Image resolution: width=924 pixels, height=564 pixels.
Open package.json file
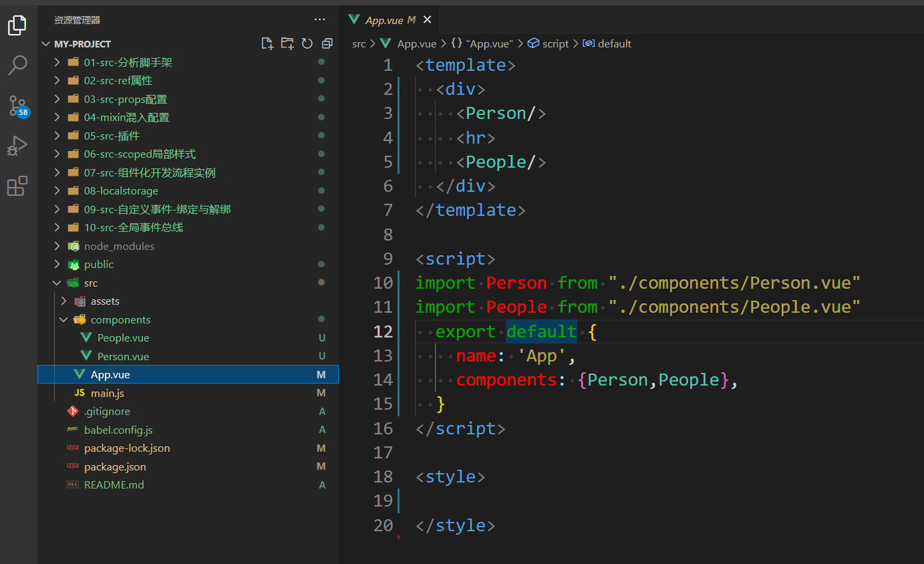188,466
